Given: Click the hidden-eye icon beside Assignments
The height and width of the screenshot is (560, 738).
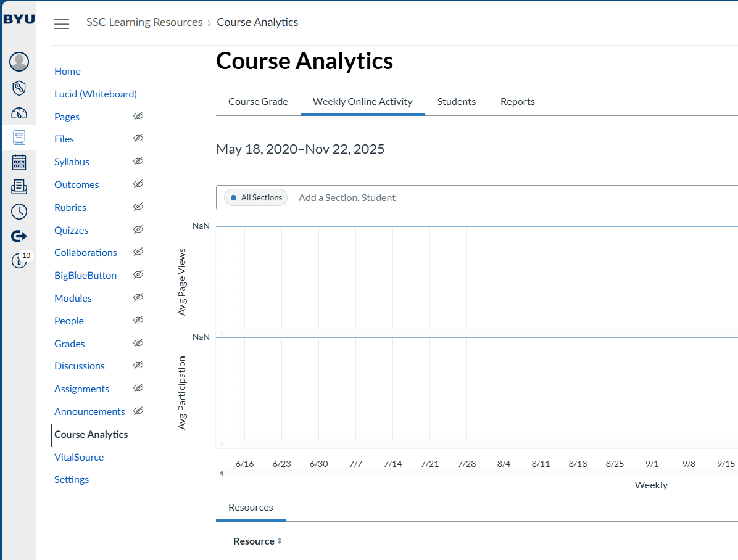Looking at the screenshot, I should coord(138,388).
